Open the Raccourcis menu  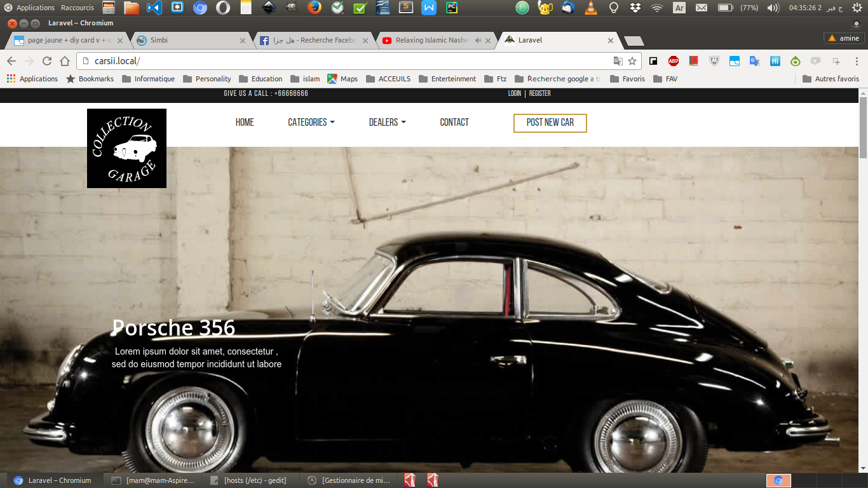[78, 8]
